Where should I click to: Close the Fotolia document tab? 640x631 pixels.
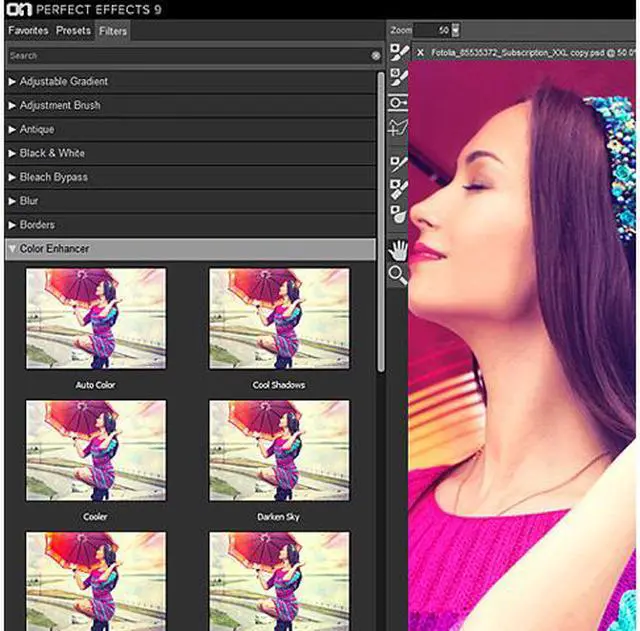point(420,52)
